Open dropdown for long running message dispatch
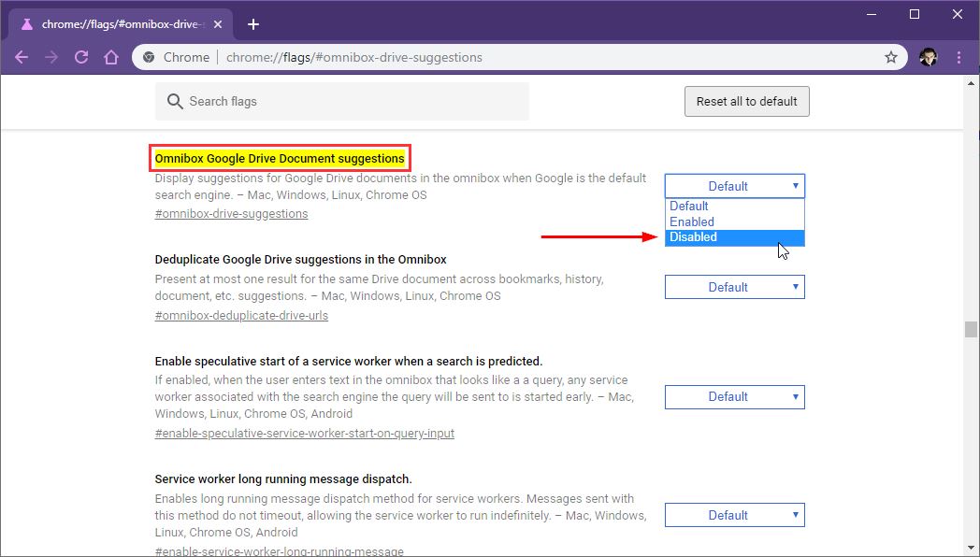 click(x=735, y=515)
